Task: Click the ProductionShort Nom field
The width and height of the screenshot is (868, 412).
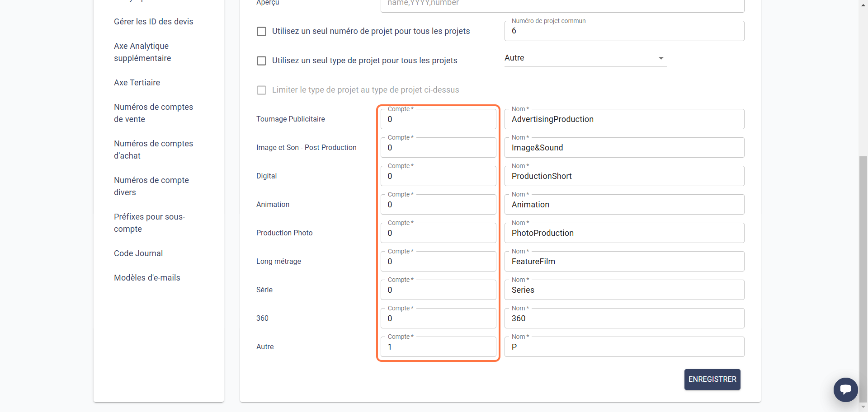Action: tap(624, 176)
